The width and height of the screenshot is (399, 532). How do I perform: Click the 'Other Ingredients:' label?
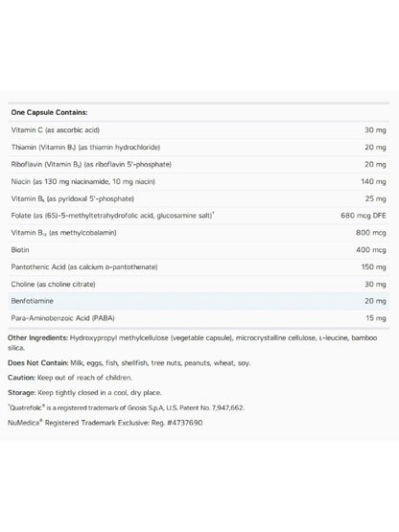37,338
